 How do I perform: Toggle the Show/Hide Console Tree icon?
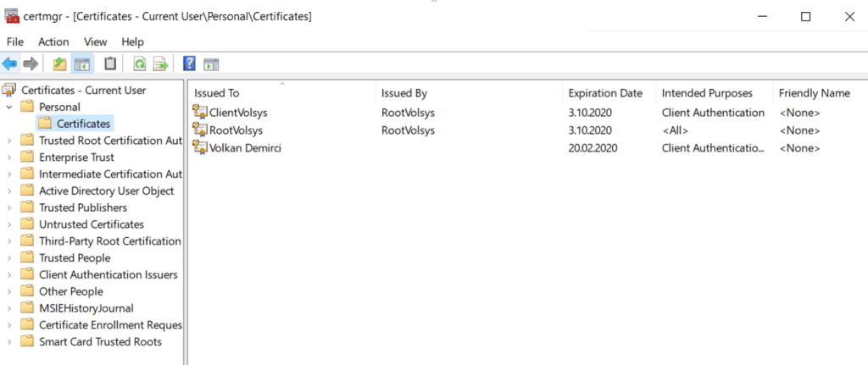(x=82, y=64)
